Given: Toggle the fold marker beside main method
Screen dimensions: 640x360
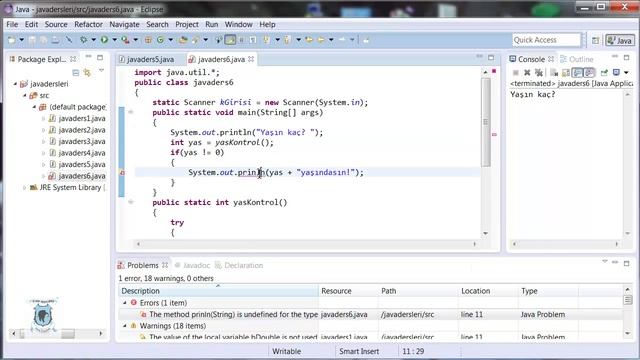Looking at the screenshot, I should (131, 112).
